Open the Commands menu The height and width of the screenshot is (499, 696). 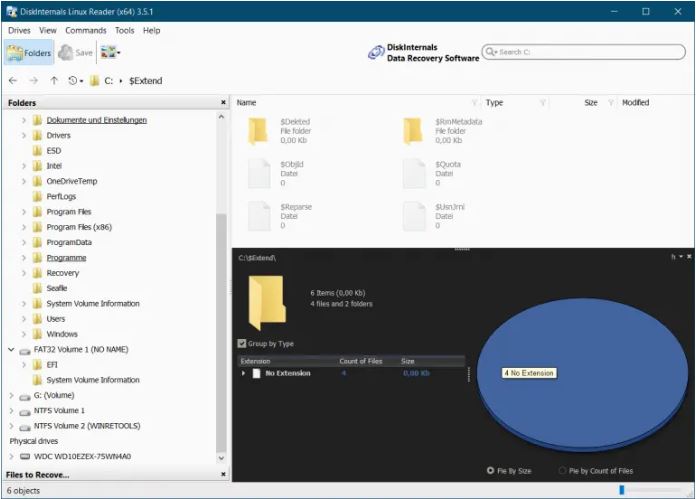pos(86,31)
